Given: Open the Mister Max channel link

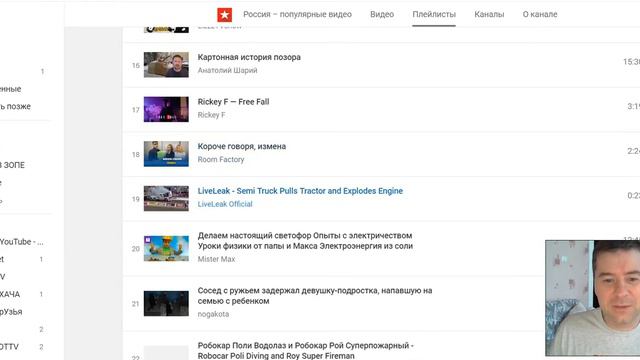Looking at the screenshot, I should click(216, 259).
